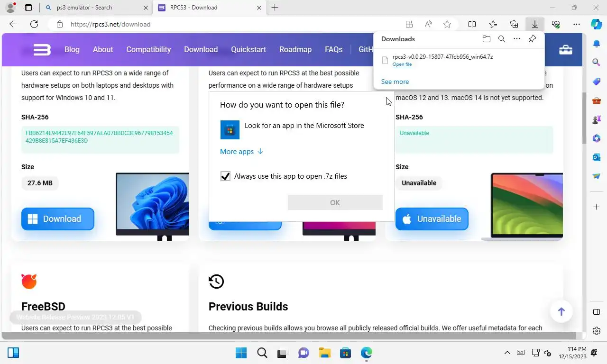Click the macOS Unavailable button
Screen dimensions: 607x364
[432, 219]
